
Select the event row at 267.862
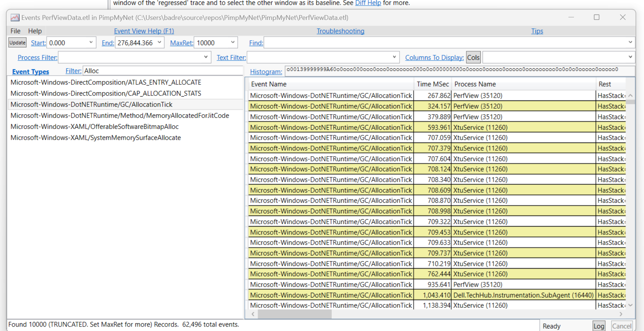[x=437, y=96]
